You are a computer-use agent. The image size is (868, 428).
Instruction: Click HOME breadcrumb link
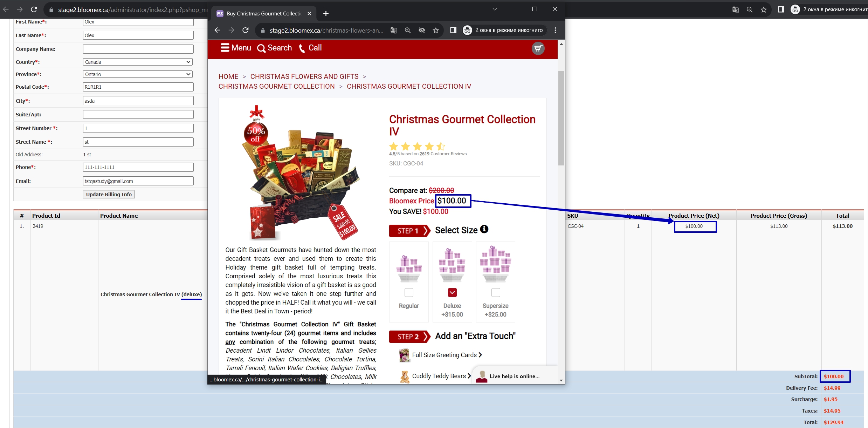(228, 76)
